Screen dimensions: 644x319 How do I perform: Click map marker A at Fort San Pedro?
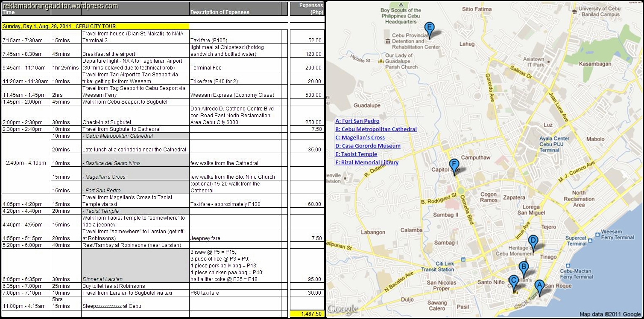click(x=539, y=286)
